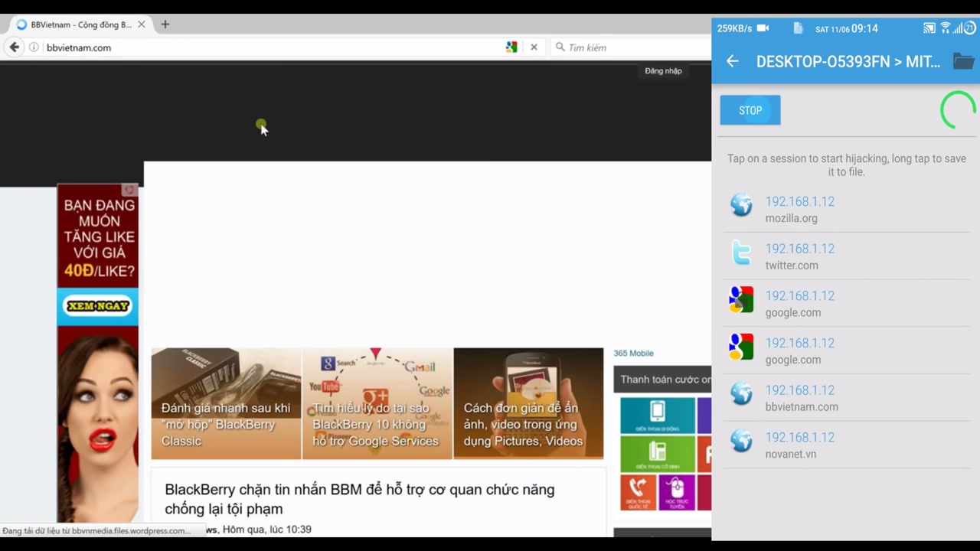Tap the camera recording icon in the status bar
The width and height of the screenshot is (980, 551).
pos(763,28)
